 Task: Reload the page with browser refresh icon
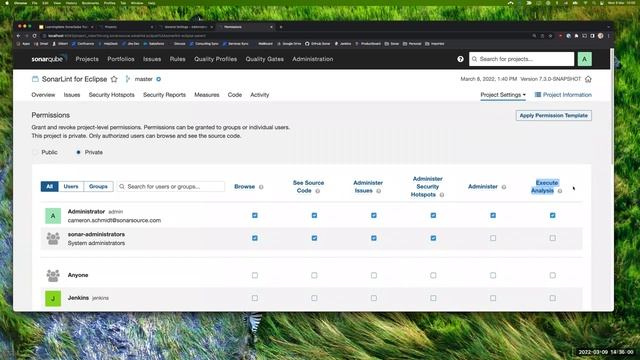[35, 36]
